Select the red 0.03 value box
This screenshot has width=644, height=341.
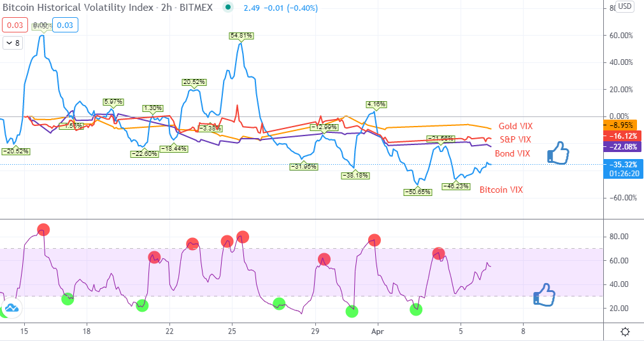click(x=15, y=25)
